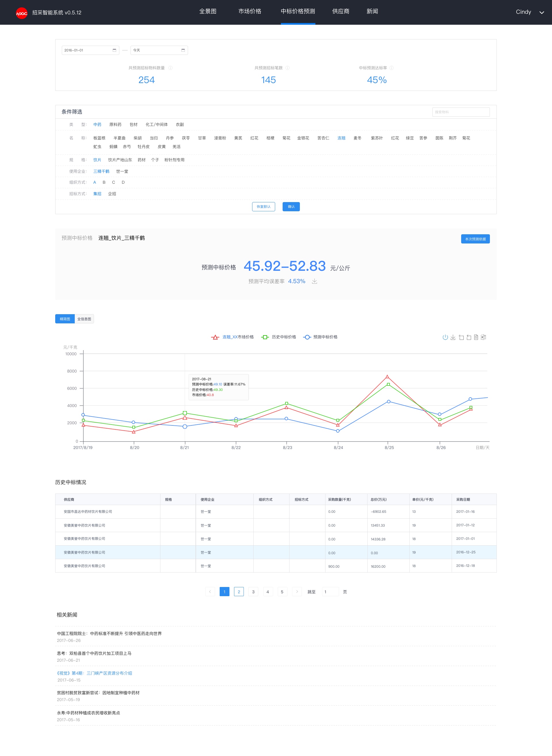Click info icon beside 中标预测达标率

392,68
